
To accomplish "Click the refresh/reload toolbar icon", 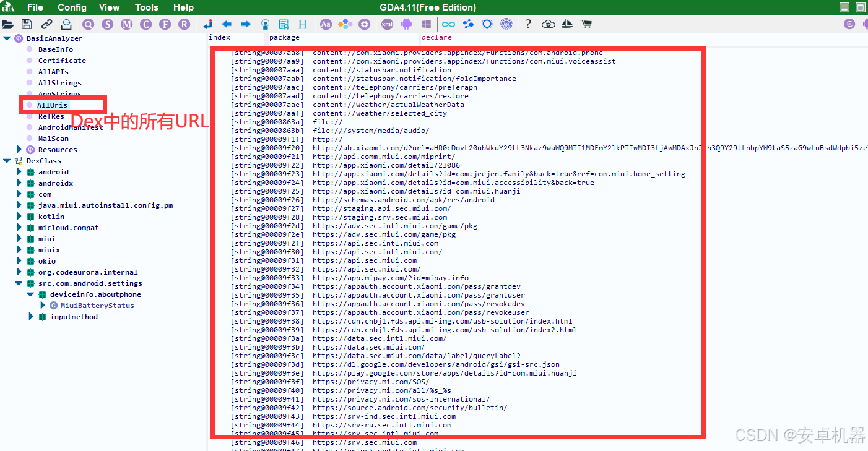I will pyautogui.click(x=66, y=24).
